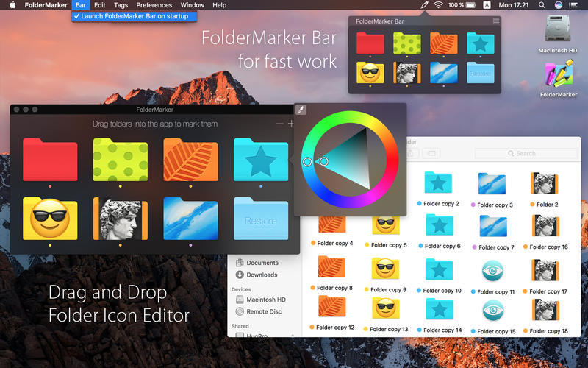This screenshot has height=368, width=588.
Task: Click the minus button in FolderMarker window
Action: coord(280,123)
